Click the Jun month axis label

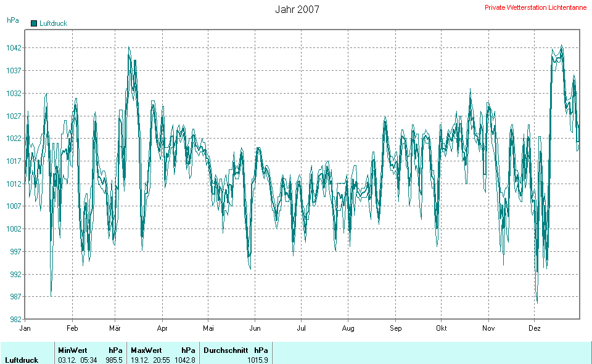pyautogui.click(x=254, y=328)
